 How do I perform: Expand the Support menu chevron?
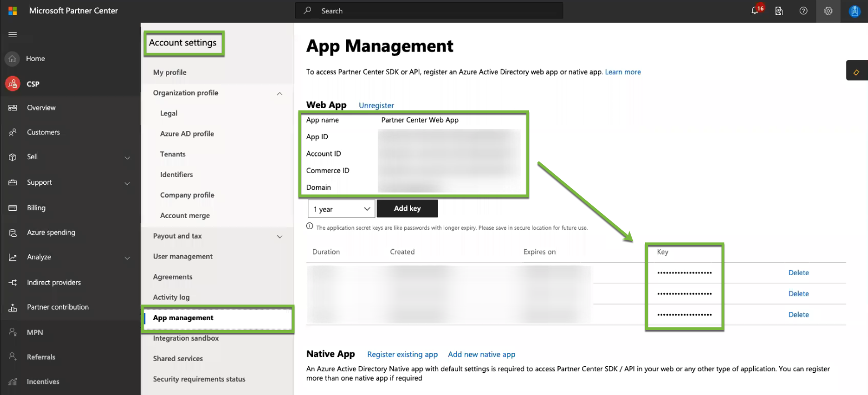[x=128, y=183]
